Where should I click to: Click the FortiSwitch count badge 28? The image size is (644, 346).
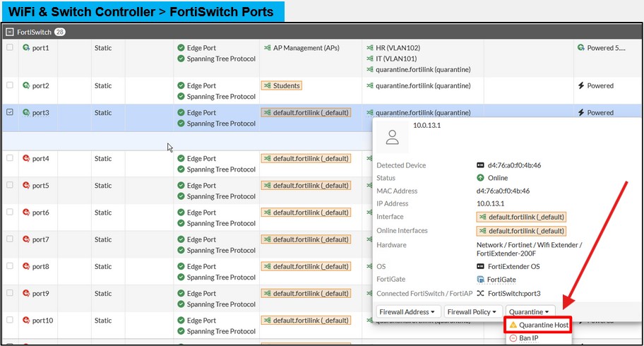60,32
